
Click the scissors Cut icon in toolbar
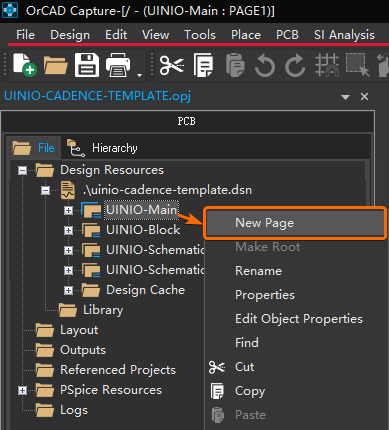click(172, 65)
